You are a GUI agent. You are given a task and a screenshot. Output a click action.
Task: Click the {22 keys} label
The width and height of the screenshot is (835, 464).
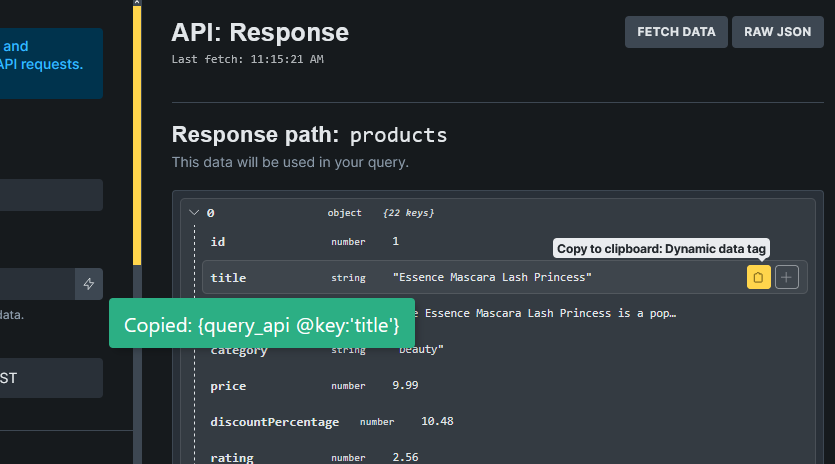pos(408,213)
